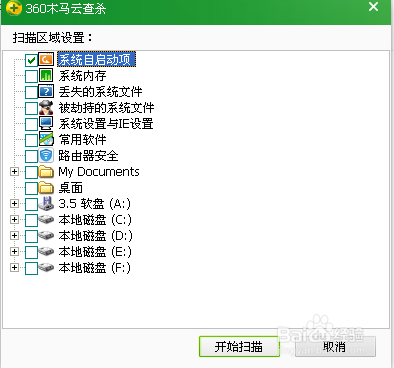Image resolution: width=394 pixels, height=368 pixels.
Task: Uncheck the 系统自启动项 checkbox
Action: tap(31, 60)
